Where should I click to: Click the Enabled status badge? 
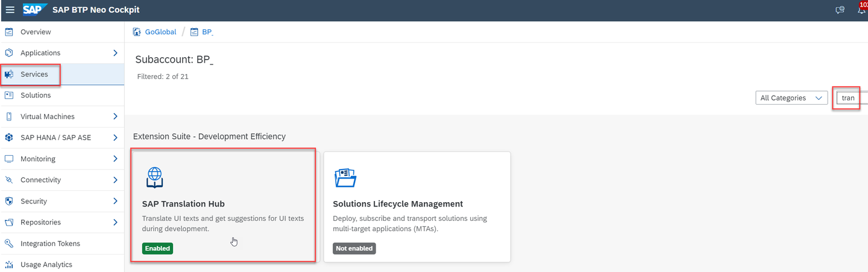coord(157,249)
